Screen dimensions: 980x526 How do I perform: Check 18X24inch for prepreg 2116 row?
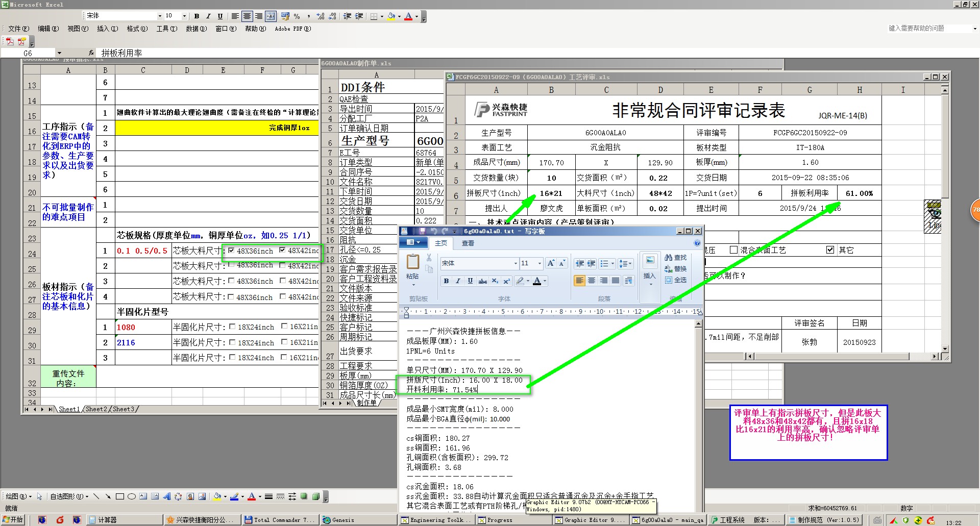pos(232,342)
